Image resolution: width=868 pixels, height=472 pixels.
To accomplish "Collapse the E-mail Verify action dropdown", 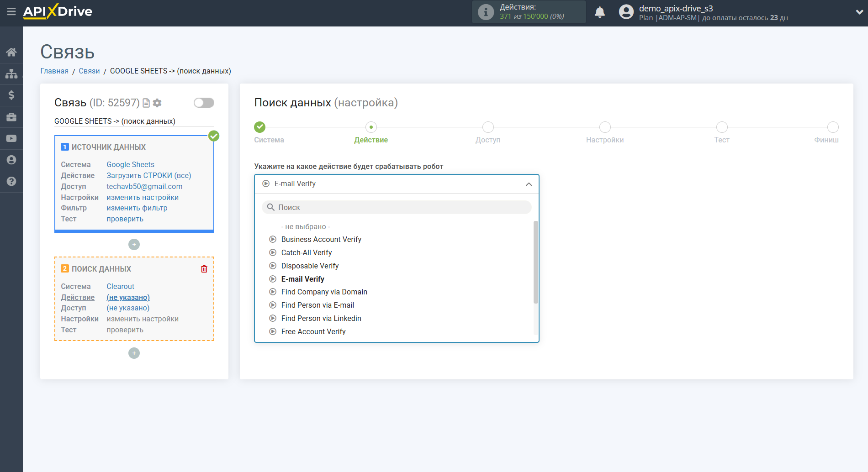I will coord(529,184).
